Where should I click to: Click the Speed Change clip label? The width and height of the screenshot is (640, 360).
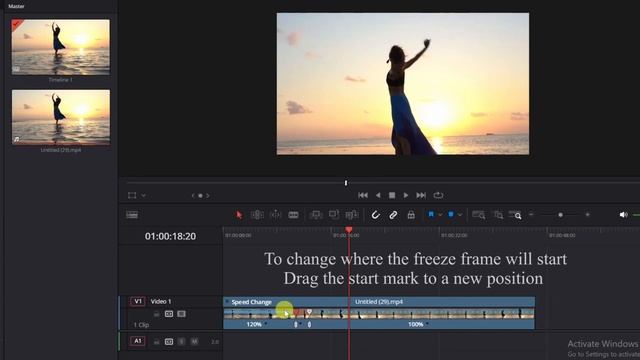[251, 302]
